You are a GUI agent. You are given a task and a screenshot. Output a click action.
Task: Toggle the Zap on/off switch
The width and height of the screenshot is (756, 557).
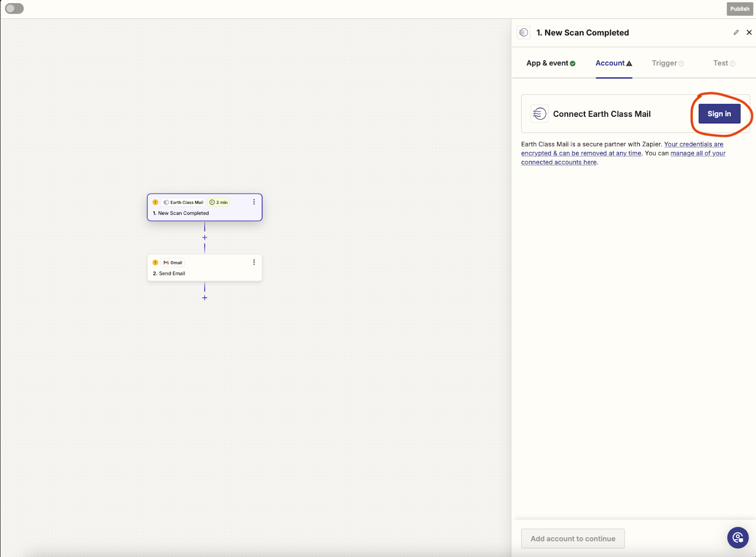pos(14,9)
